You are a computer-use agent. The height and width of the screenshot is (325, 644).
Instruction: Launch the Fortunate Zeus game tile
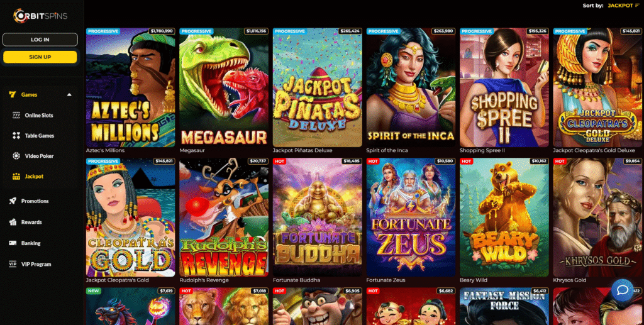tap(411, 217)
